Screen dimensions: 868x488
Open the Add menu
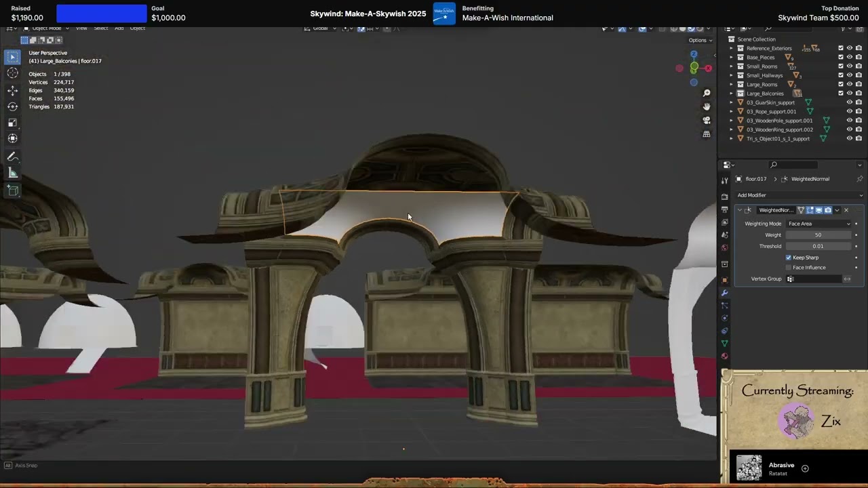[119, 28]
